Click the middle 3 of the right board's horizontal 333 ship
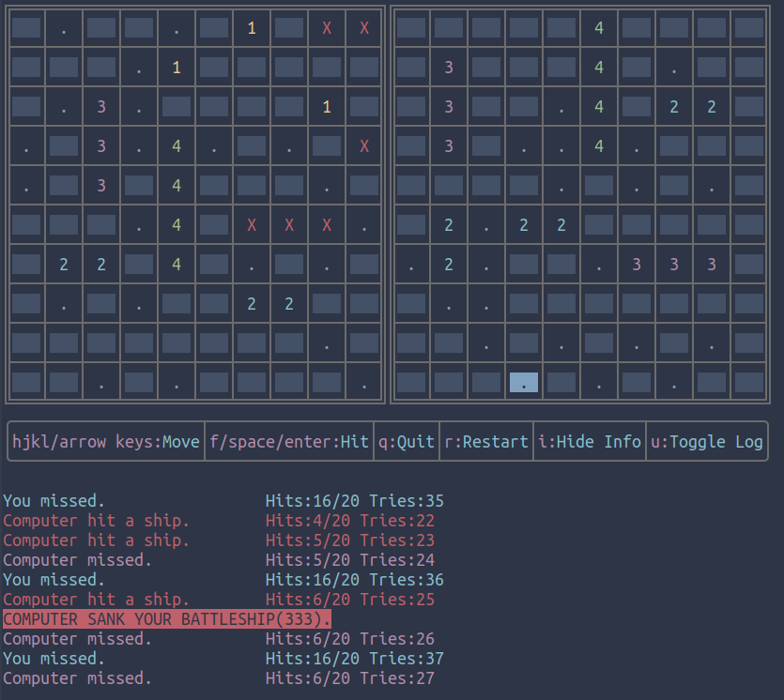This screenshot has width=784, height=700. [674, 265]
